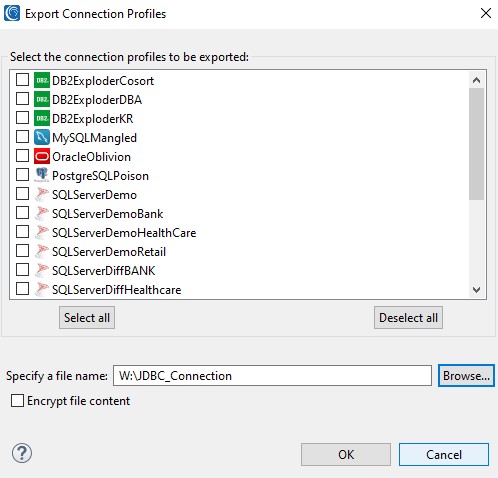Image resolution: width=498 pixels, height=478 pixels.
Task: Click the SQL Server icon beside SQLServerDemoBank
Action: [x=42, y=213]
